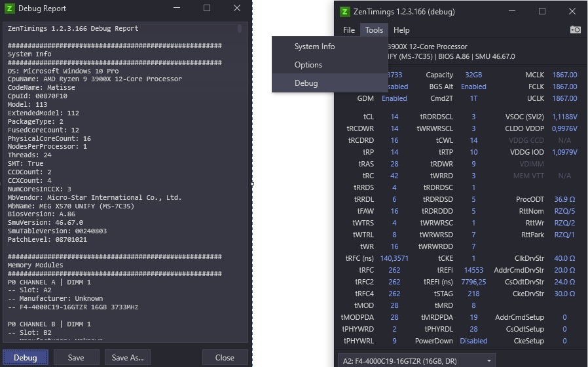
Task: Click the CodeName: Matisse line
Action: tap(41, 87)
